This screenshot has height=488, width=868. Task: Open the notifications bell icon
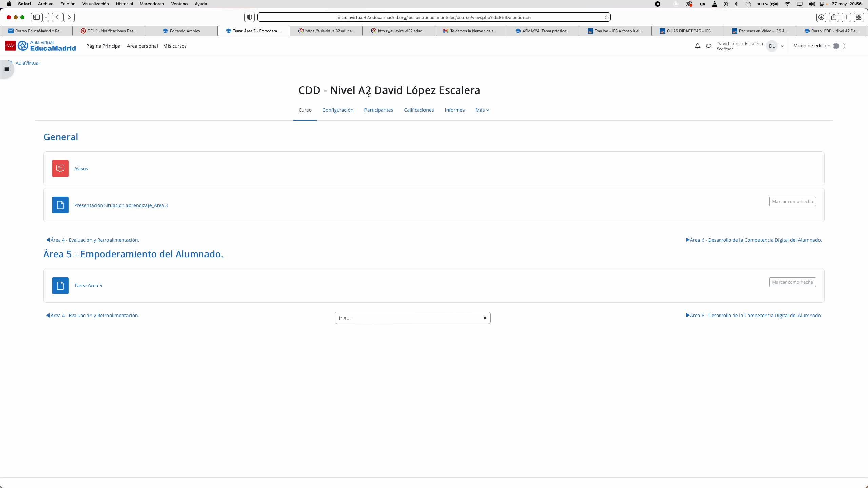pos(697,46)
